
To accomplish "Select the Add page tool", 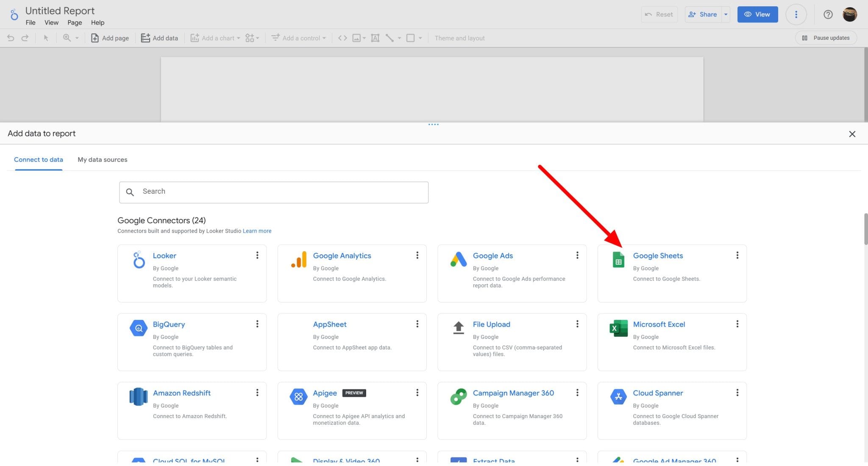I will pyautogui.click(x=109, y=38).
